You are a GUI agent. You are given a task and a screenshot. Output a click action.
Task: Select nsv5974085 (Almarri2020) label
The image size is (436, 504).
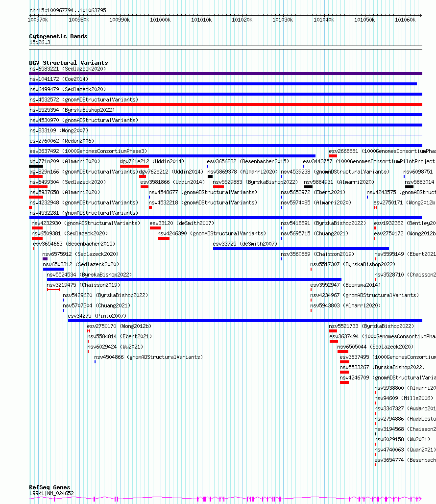[x=316, y=202]
